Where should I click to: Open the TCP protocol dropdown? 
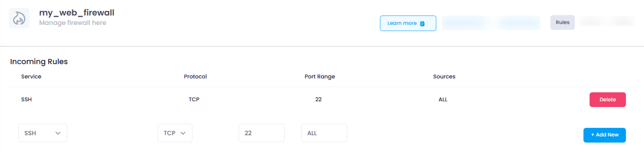175,133
